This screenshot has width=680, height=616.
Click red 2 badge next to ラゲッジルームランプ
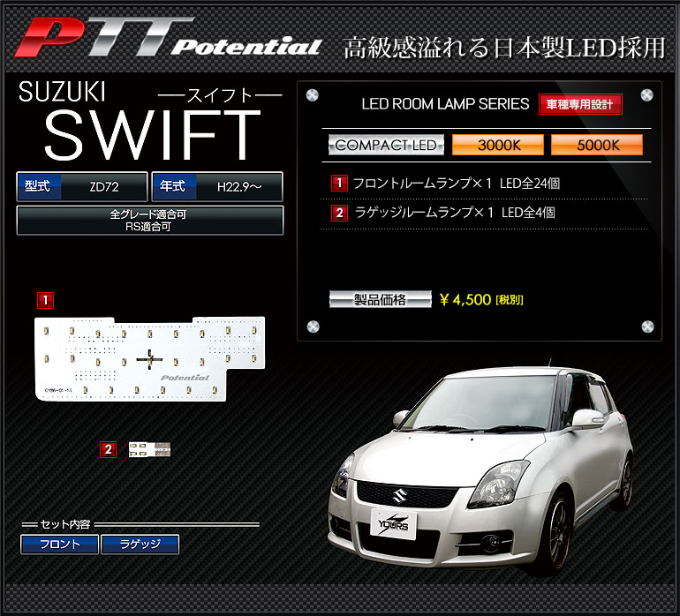click(338, 213)
